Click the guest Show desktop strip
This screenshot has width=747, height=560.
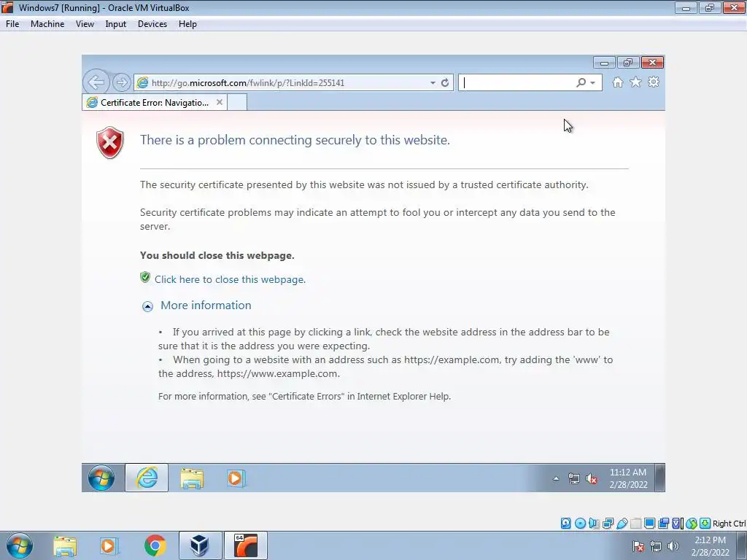click(x=659, y=478)
